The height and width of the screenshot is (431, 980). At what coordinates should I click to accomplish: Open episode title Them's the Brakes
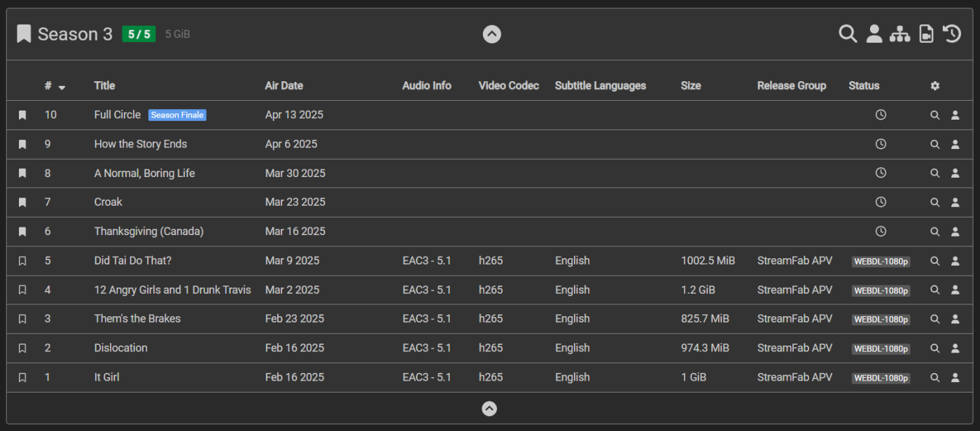137,319
